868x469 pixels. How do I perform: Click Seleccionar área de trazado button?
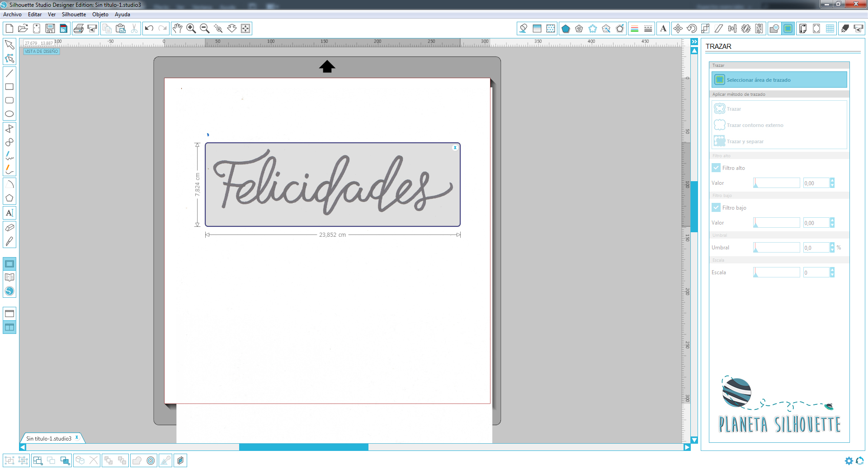pos(779,80)
